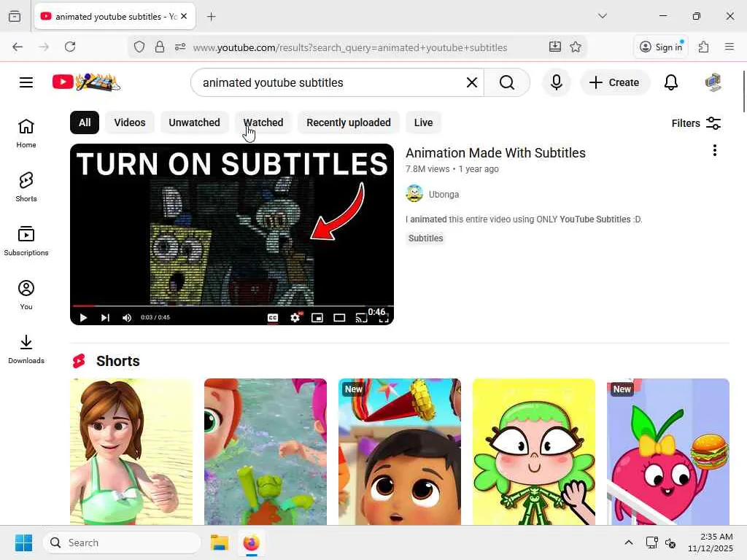Open Firefox View sidebar icon
747x560 pixels.
(x=15, y=16)
